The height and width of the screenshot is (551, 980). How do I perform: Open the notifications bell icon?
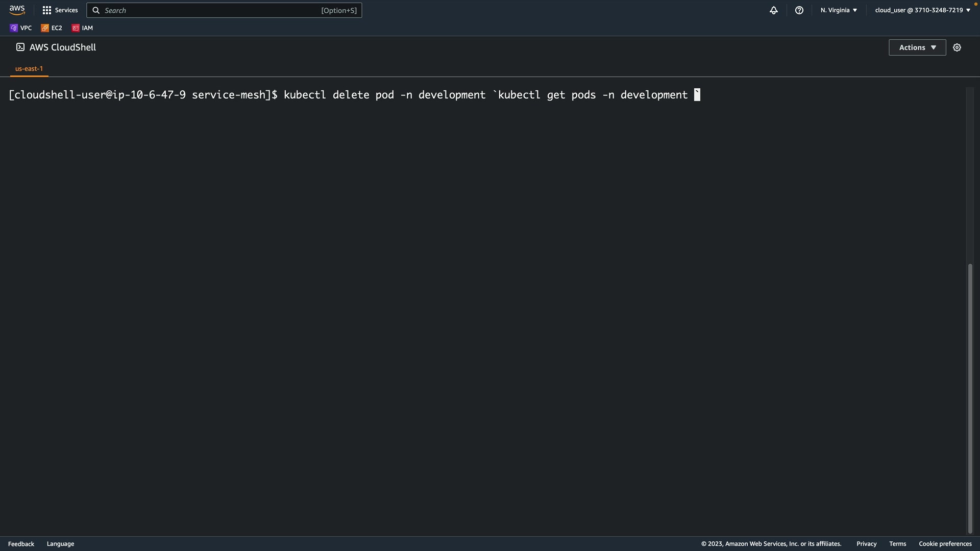coord(774,10)
